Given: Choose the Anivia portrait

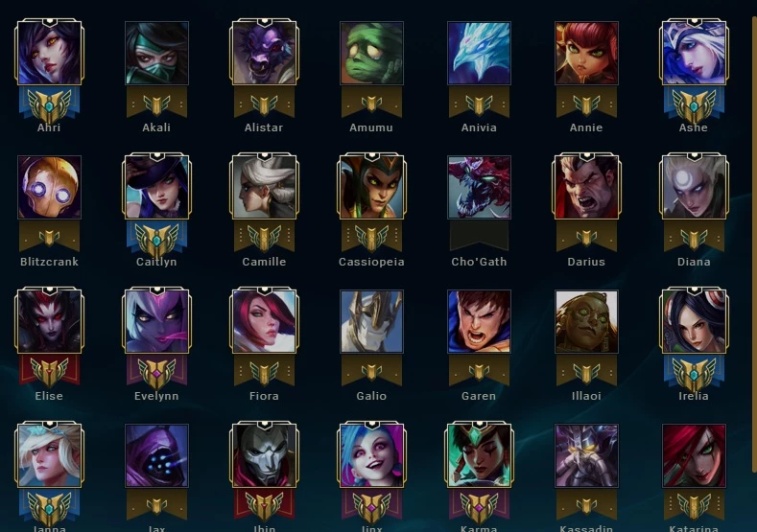Looking at the screenshot, I should 479,53.
